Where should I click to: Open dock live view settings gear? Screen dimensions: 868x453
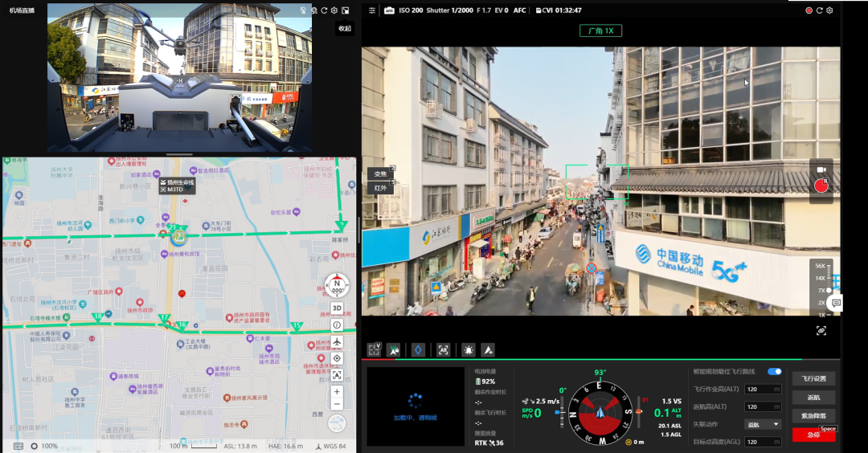coord(334,10)
